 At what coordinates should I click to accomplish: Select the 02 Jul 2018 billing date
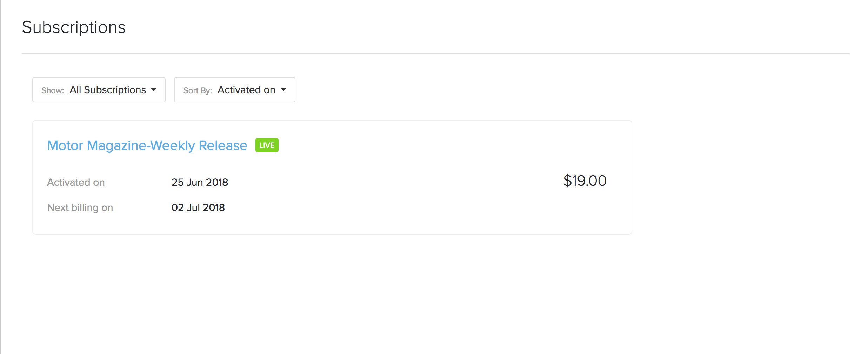198,207
